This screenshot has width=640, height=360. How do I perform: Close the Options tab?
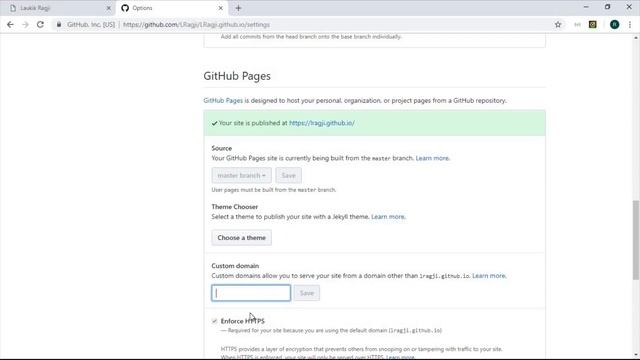click(220, 8)
